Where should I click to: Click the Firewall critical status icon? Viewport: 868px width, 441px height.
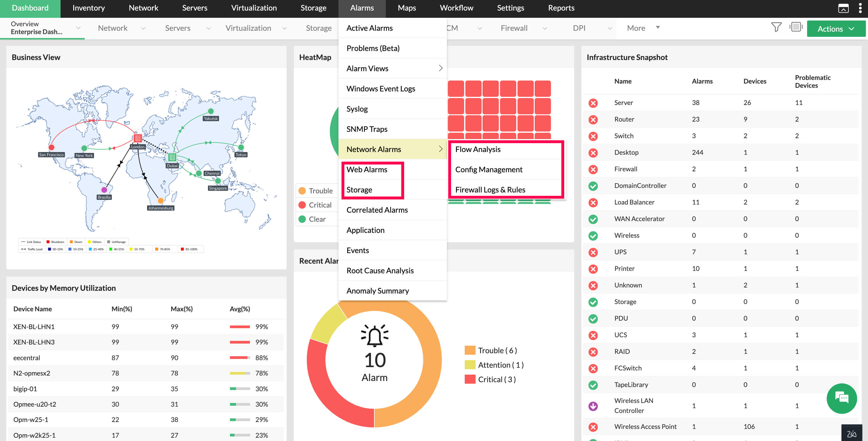click(x=593, y=169)
